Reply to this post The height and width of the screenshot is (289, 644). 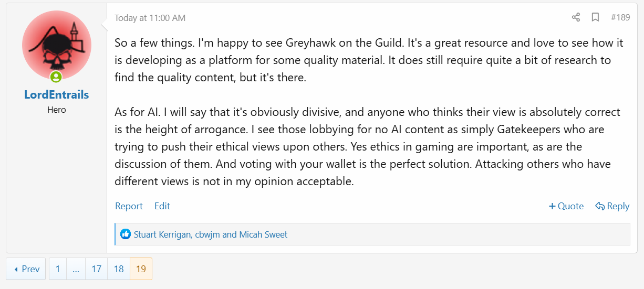pyautogui.click(x=612, y=206)
